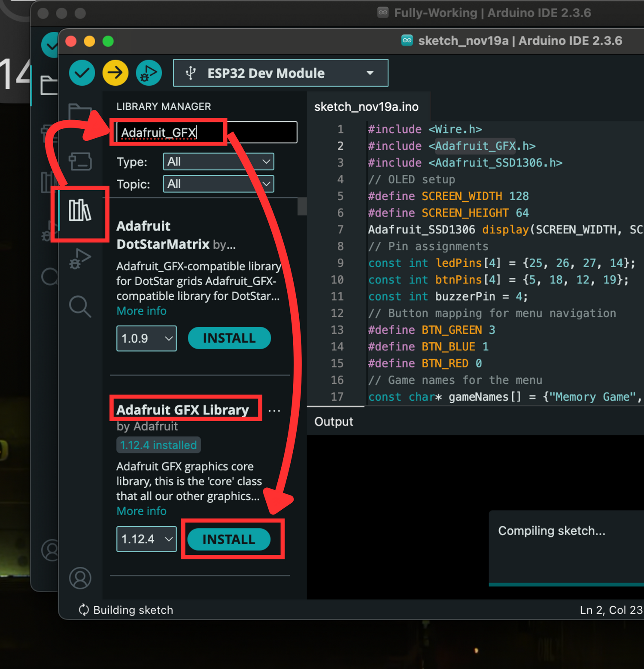The width and height of the screenshot is (644, 669).
Task: Install the Adafruit DotStarMatrix library
Action: (229, 338)
